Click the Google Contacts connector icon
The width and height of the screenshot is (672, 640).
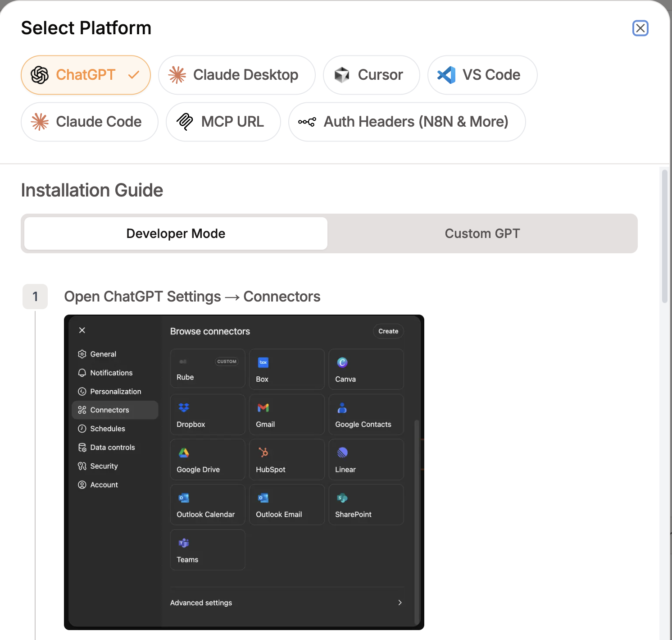click(x=342, y=408)
